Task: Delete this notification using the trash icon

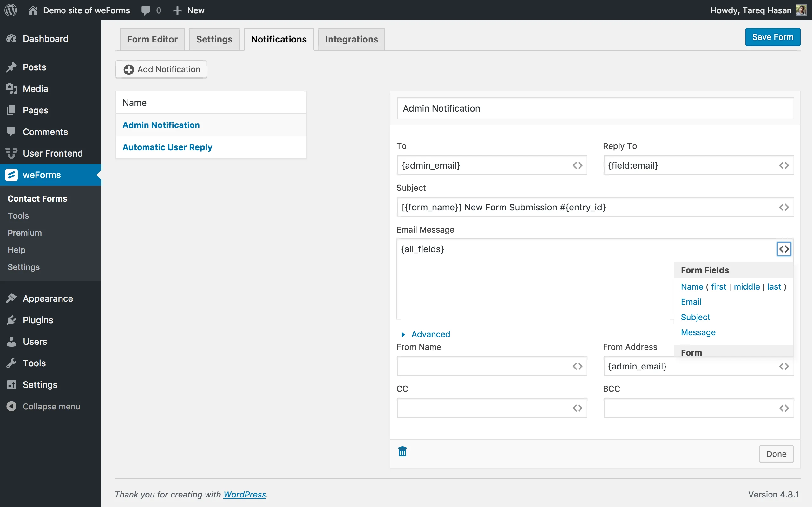Action: pyautogui.click(x=402, y=451)
